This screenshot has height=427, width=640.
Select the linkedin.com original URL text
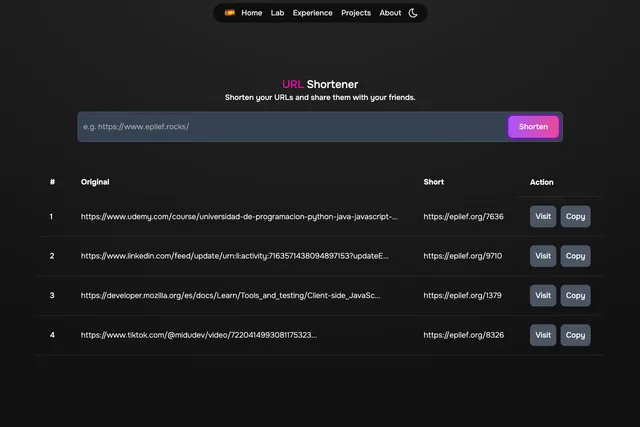(235, 256)
